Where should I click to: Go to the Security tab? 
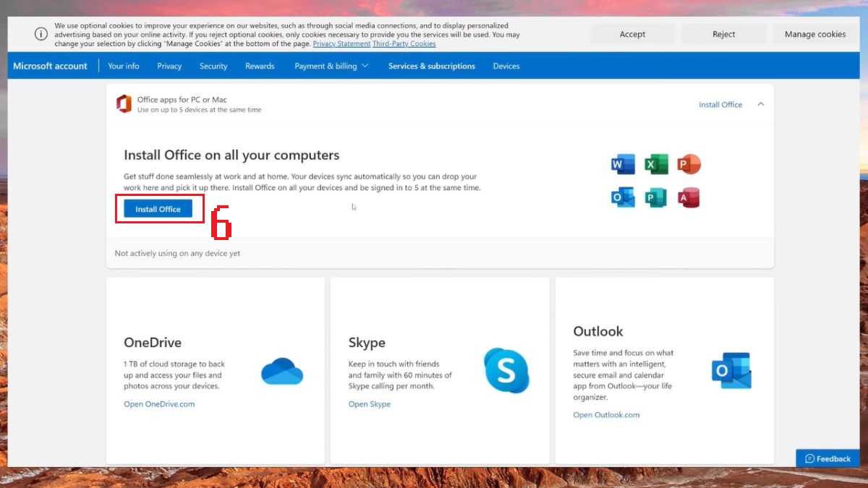point(213,66)
